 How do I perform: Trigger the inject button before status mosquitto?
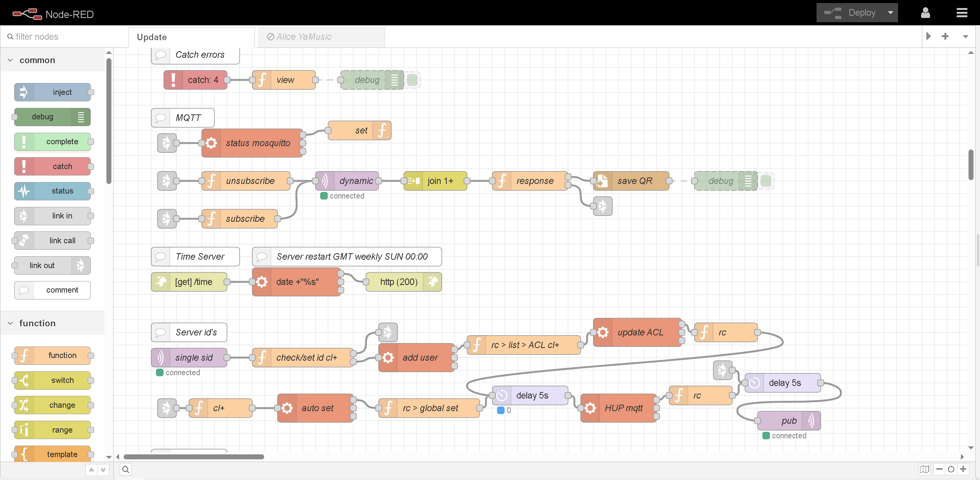[164, 143]
